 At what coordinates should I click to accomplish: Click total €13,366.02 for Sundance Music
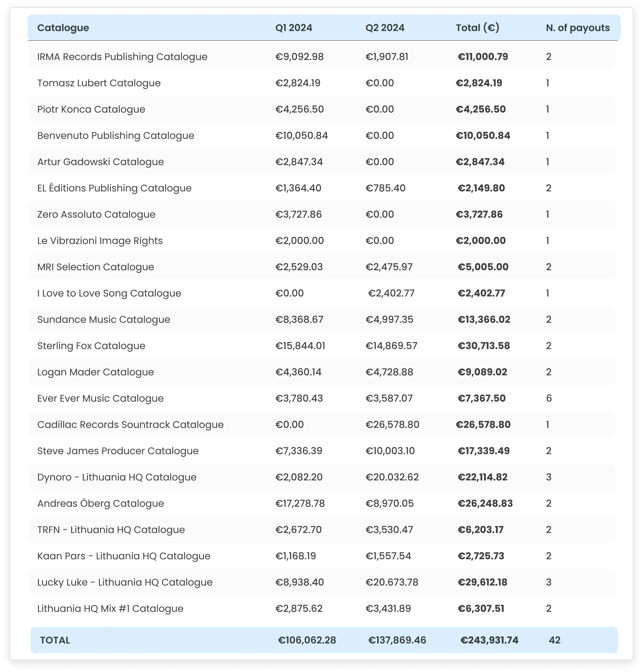pyautogui.click(x=484, y=320)
